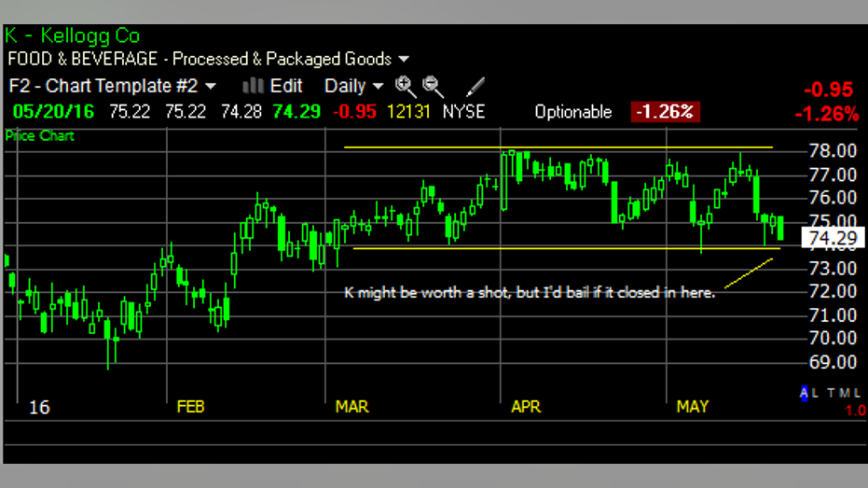Click the red -0.95 change in data row
The height and width of the screenshot is (488, 868).
[354, 112]
